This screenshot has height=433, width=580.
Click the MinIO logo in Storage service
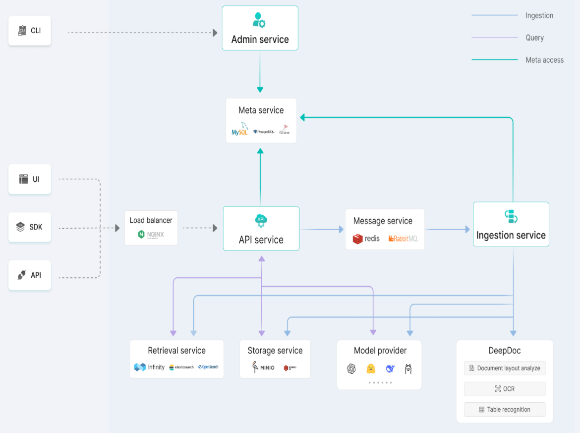tap(263, 367)
